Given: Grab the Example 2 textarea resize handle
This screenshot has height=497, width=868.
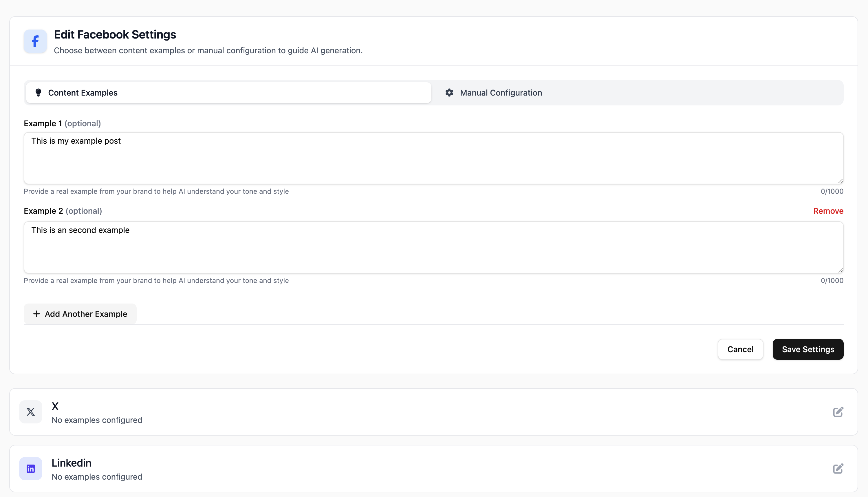Looking at the screenshot, I should (840, 270).
